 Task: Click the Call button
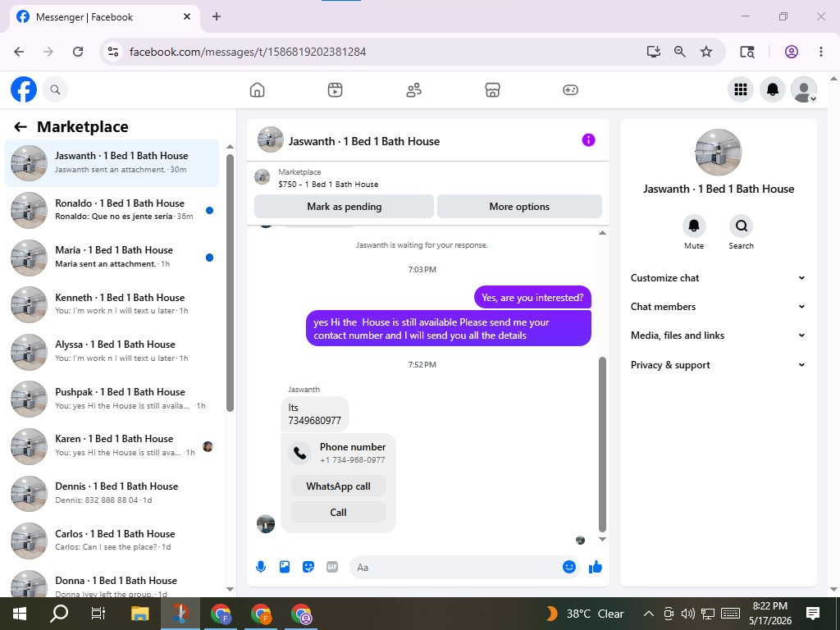[338, 512]
